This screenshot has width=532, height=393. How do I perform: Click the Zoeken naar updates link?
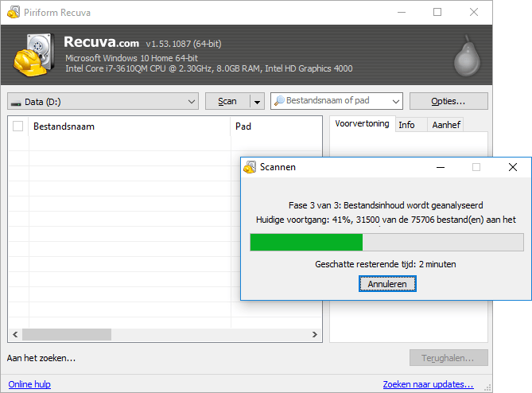pos(428,384)
